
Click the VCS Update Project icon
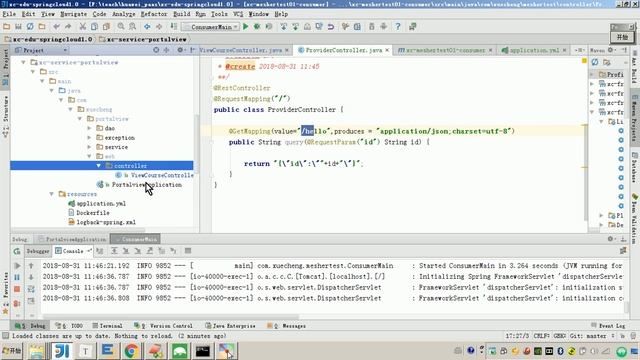click(x=283, y=27)
